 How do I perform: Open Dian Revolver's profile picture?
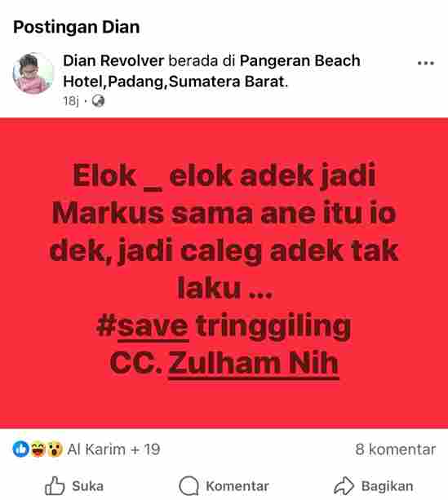click(33, 73)
